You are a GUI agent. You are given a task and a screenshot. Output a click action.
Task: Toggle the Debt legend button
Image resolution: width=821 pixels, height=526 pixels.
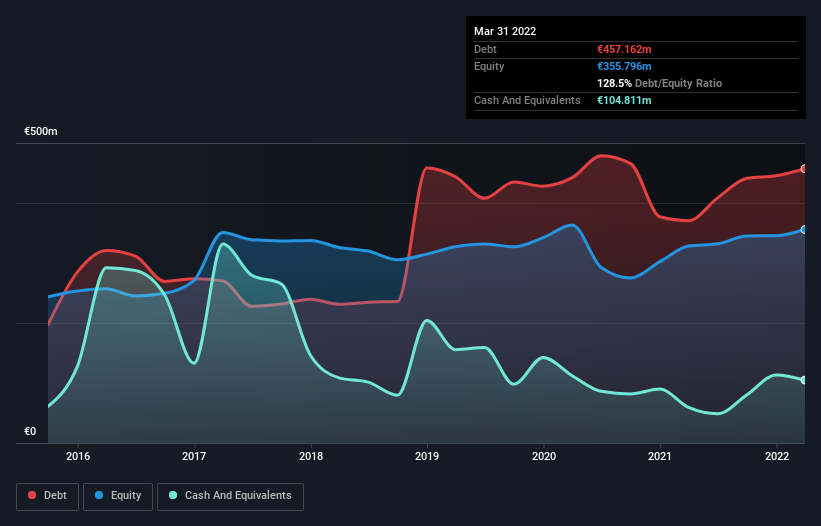point(47,496)
